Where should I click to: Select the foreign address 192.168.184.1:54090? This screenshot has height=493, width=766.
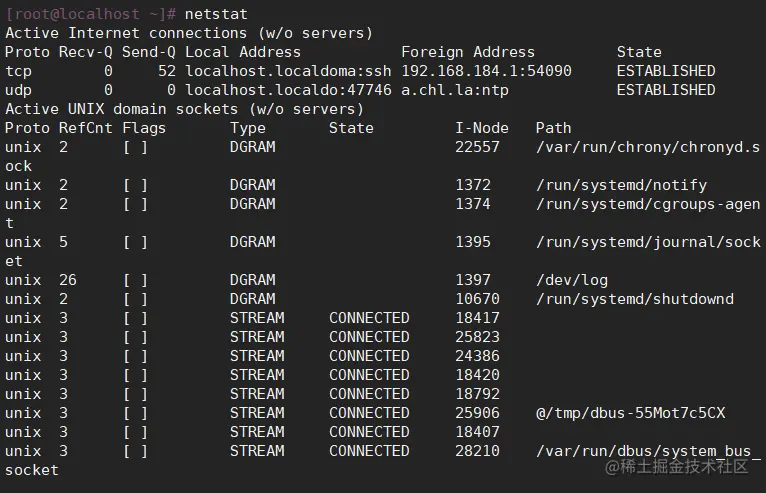486,71
